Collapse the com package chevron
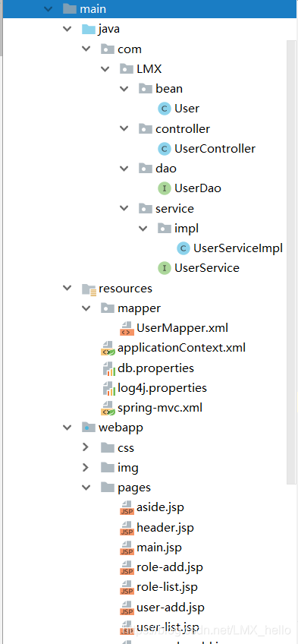Image resolution: width=298 pixels, height=644 pixels. [86, 49]
